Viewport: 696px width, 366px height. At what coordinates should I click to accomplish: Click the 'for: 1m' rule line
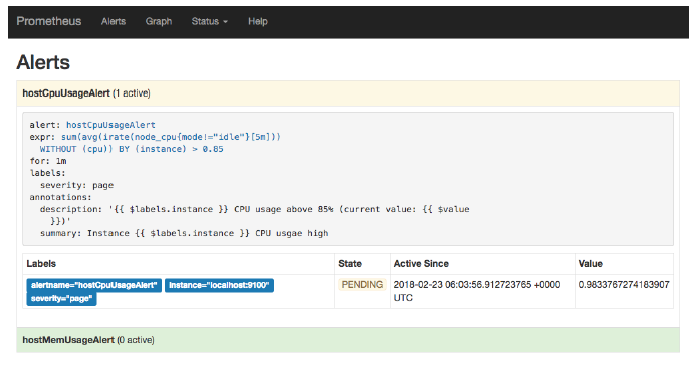pos(48,161)
